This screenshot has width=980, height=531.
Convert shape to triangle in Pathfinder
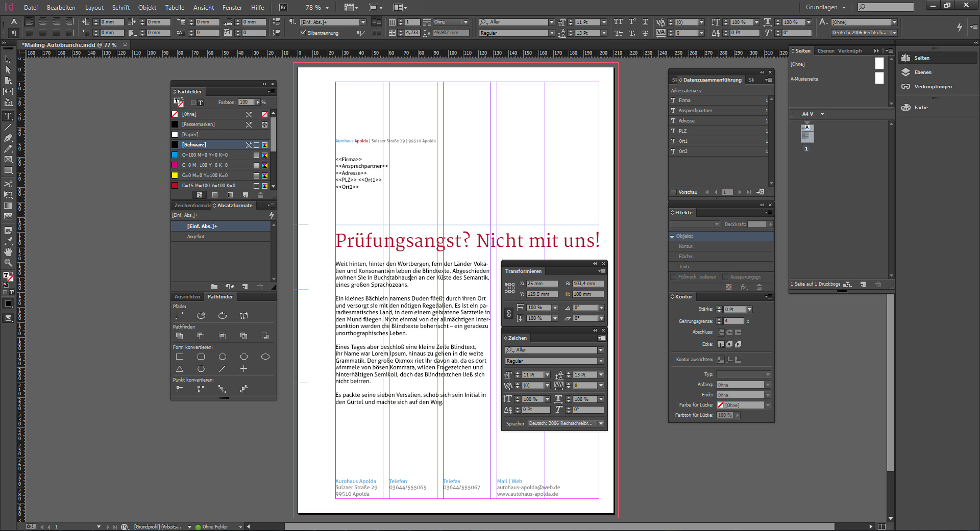180,369
